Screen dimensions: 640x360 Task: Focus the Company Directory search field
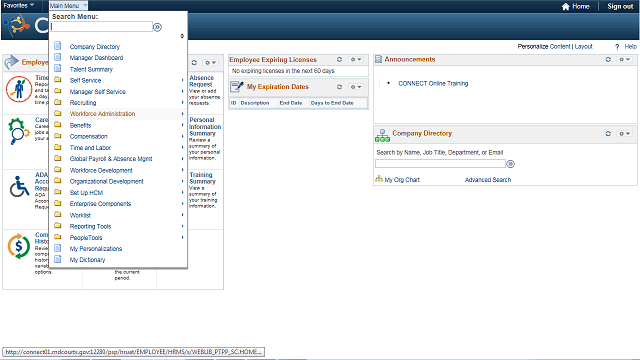(x=440, y=164)
